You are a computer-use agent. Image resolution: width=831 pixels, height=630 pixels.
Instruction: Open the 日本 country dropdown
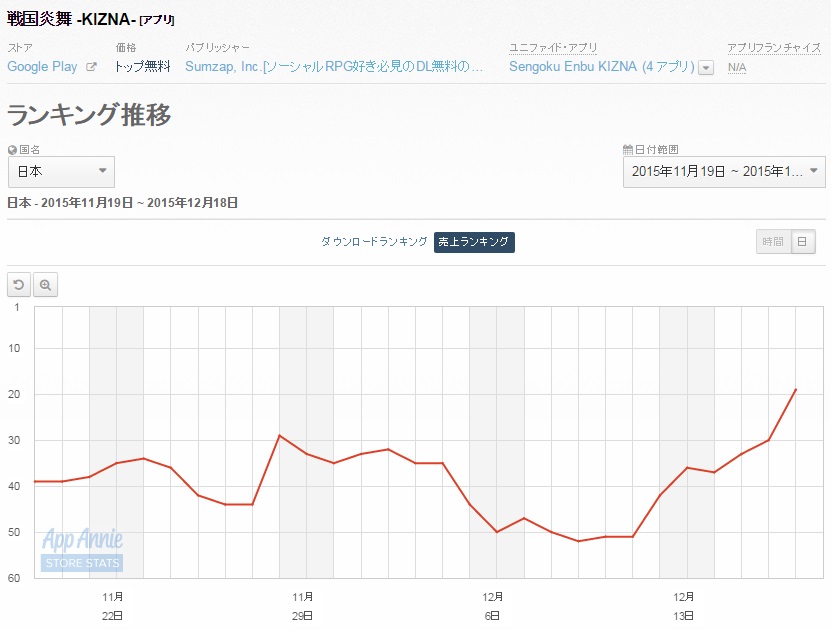61,172
